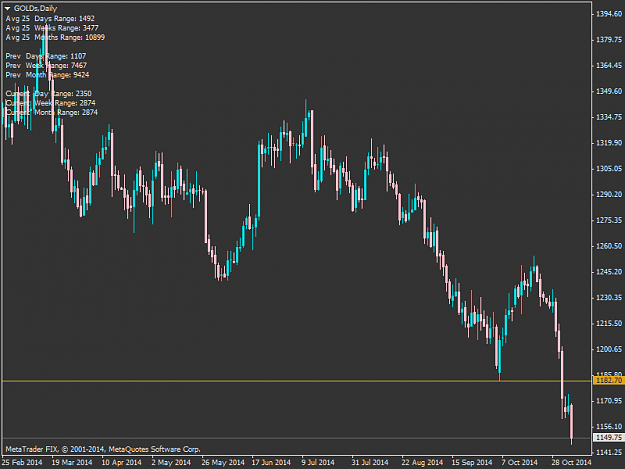
Task: Click the 1141.25 price scale value
Action: tap(609, 452)
